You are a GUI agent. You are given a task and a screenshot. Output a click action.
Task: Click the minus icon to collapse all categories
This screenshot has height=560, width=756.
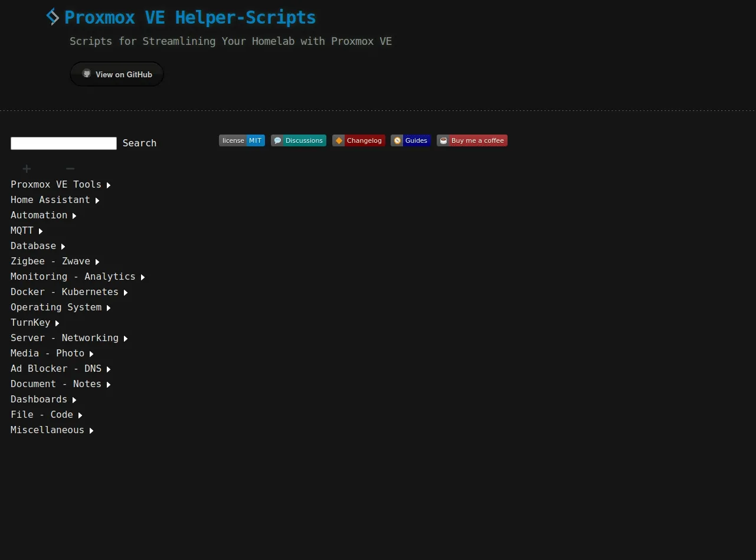(x=70, y=169)
